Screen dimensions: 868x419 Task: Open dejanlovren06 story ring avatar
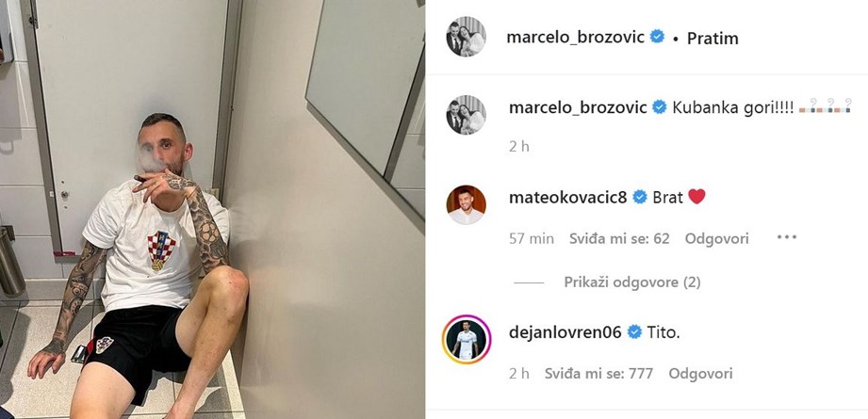click(467, 339)
